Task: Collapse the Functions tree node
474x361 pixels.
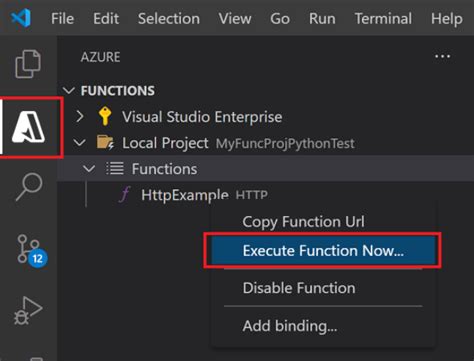Action: coord(89,169)
